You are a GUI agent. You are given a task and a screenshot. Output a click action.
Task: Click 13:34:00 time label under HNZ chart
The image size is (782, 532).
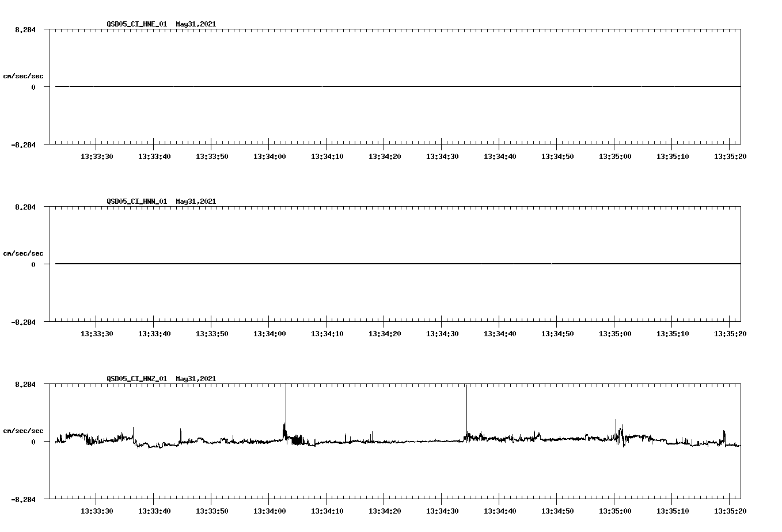pos(269,511)
